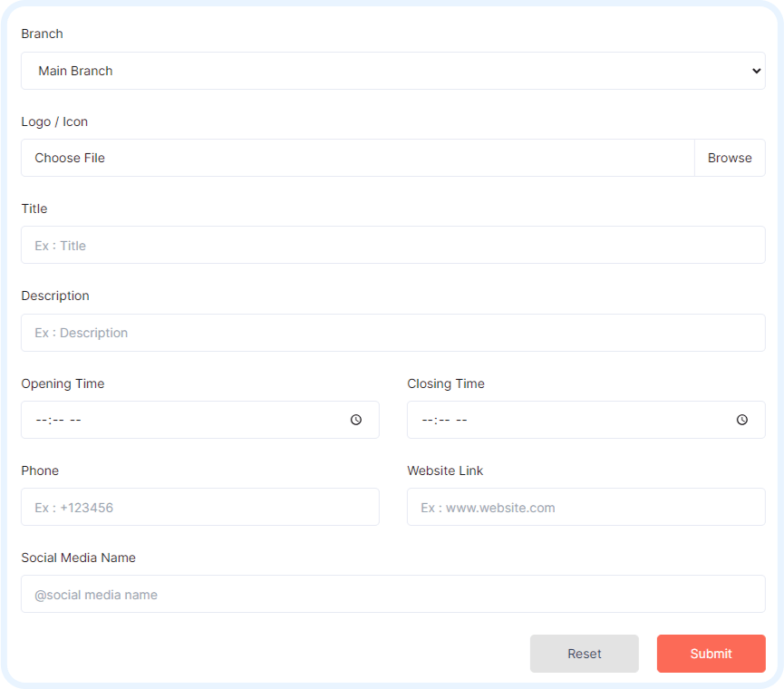Focus the Phone input field

200,507
